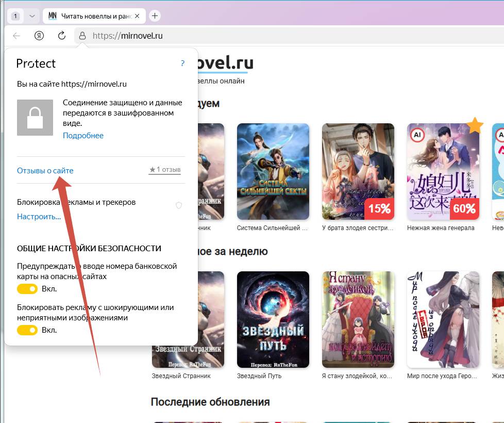This screenshot has height=423, width=504.
Task: Click ОБЩИЕ НАСТРОЙКИ БЕЗОПАСНОСТИ heading
Action: (89, 248)
